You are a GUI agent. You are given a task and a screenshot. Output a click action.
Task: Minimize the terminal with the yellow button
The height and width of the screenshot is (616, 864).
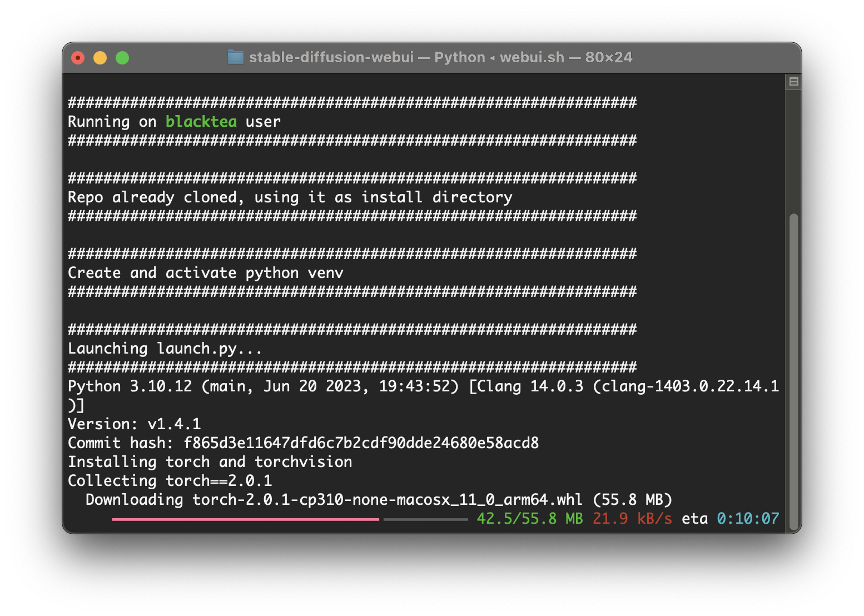[x=100, y=58]
